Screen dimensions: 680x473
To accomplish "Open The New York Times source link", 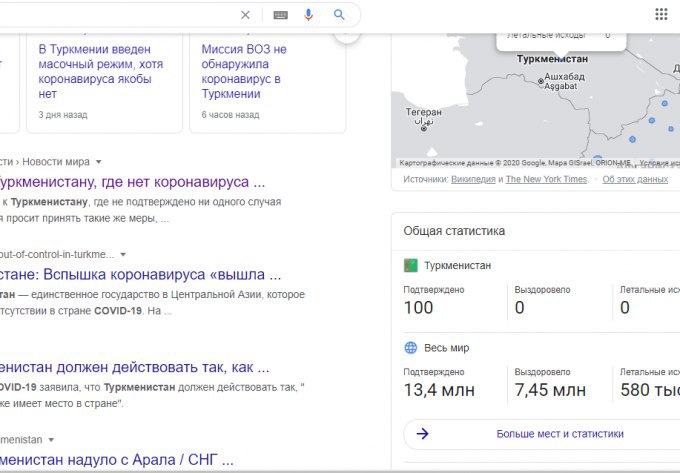I will pyautogui.click(x=546, y=179).
